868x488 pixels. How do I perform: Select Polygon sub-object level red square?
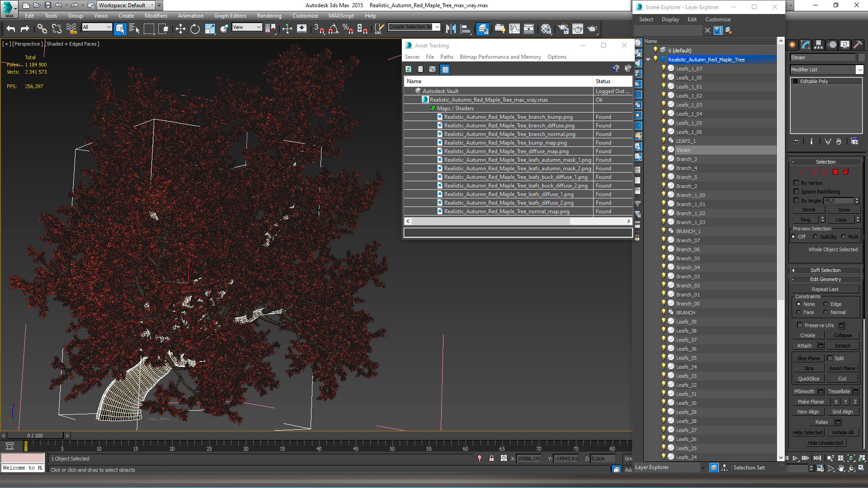point(835,172)
